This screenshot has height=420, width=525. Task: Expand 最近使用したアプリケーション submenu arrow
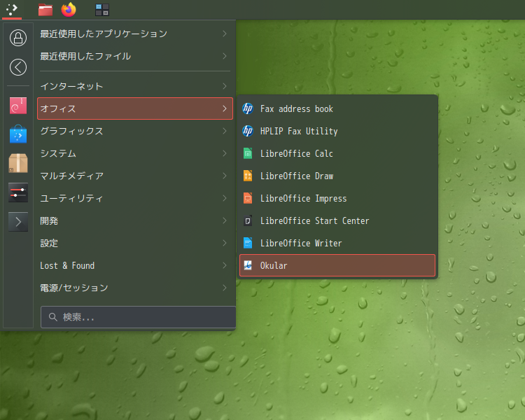coord(225,34)
